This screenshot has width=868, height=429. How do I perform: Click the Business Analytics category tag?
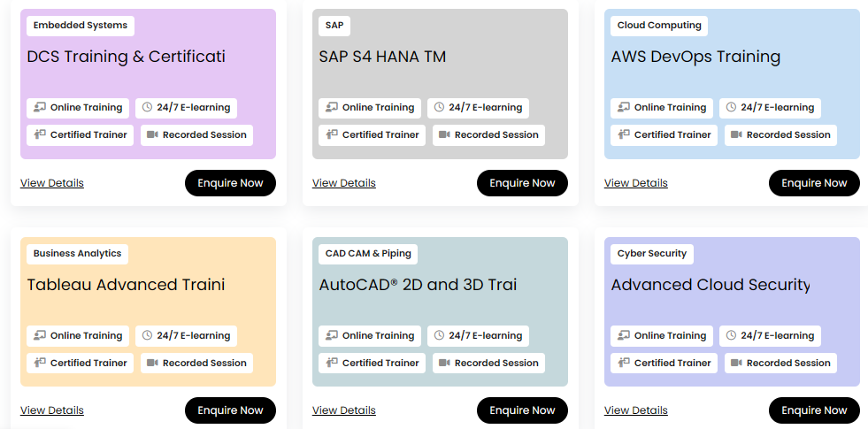(77, 254)
